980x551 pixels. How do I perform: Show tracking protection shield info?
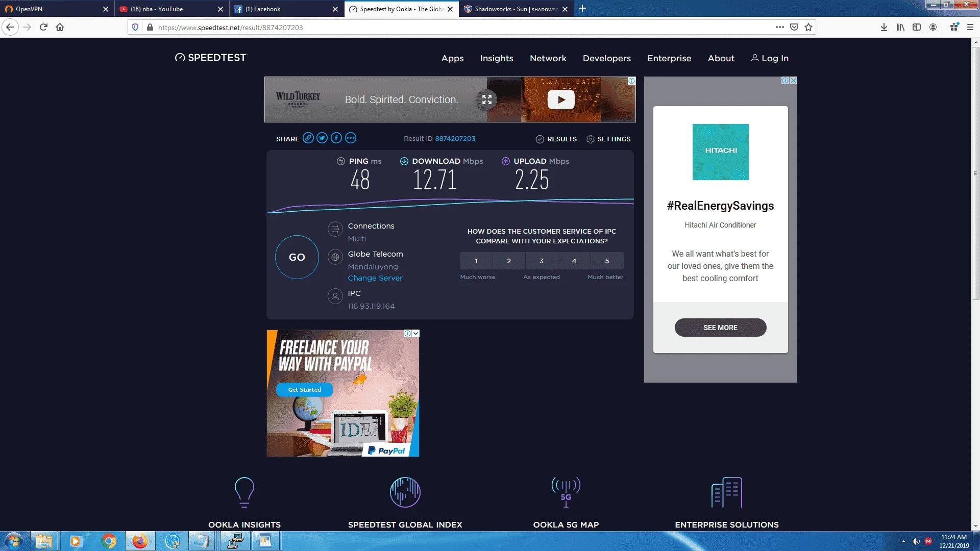point(135,27)
